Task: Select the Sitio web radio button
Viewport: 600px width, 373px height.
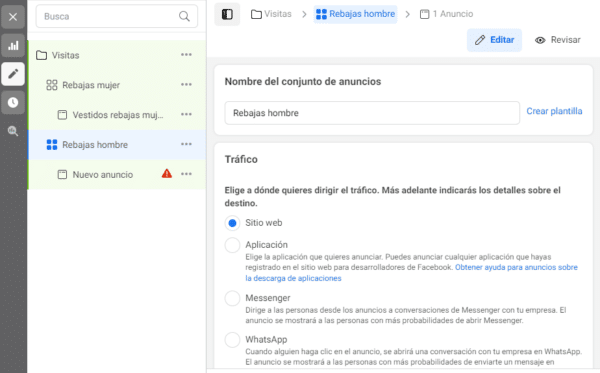Action: coord(232,223)
